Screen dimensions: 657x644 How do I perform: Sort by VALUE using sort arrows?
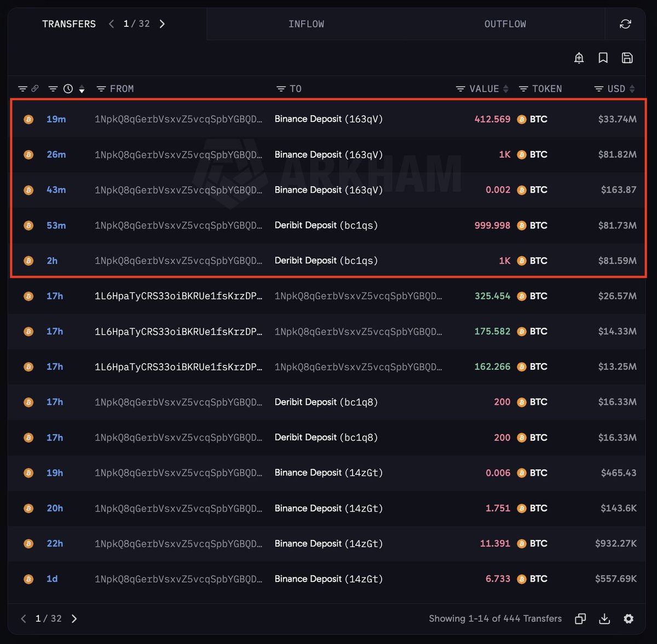[506, 89]
